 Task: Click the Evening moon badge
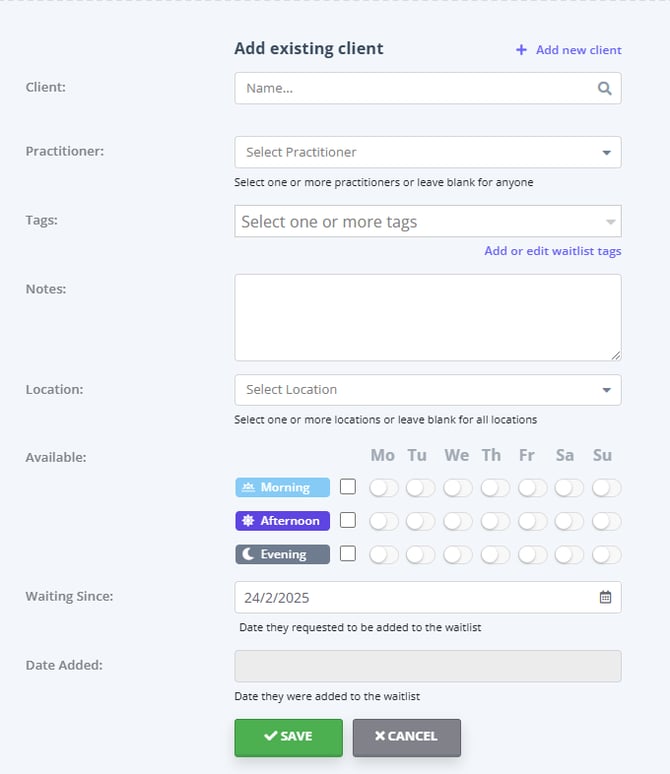(x=282, y=554)
